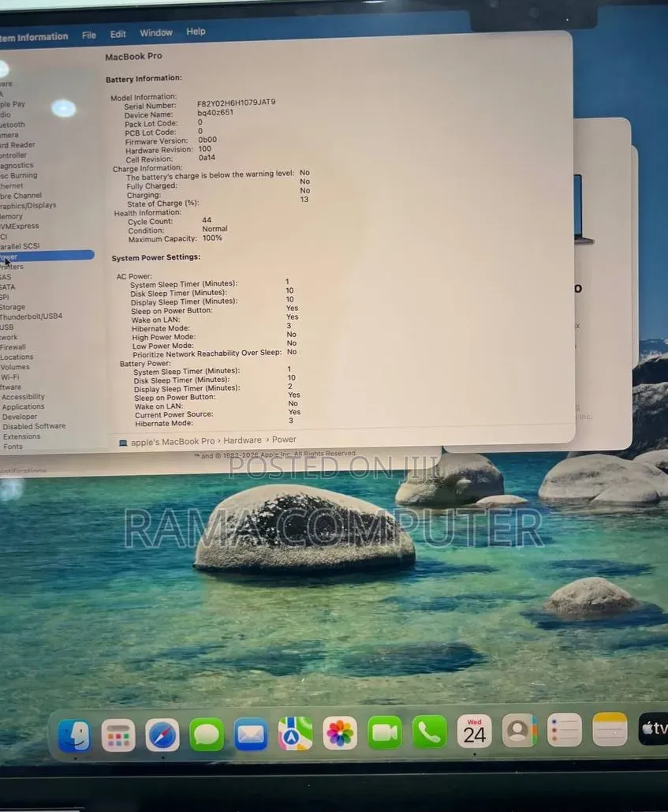Open Calendar showing Wed 24
Image resolution: width=668 pixels, height=812 pixels.
(475, 732)
